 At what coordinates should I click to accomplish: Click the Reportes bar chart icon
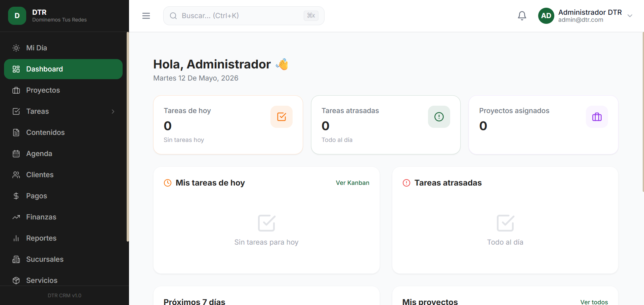point(16,238)
